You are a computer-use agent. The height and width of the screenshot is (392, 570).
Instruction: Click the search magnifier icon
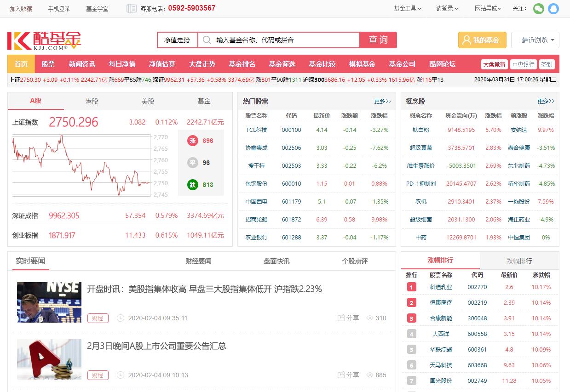pos(207,40)
